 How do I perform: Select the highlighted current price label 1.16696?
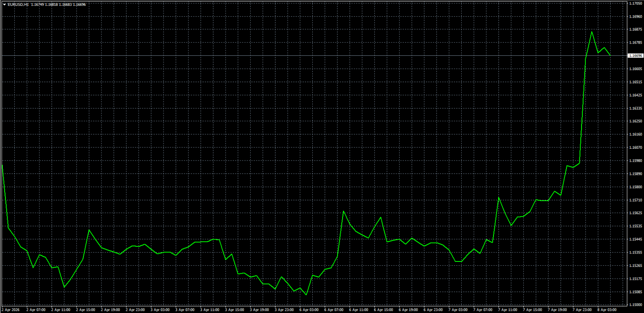pos(635,56)
